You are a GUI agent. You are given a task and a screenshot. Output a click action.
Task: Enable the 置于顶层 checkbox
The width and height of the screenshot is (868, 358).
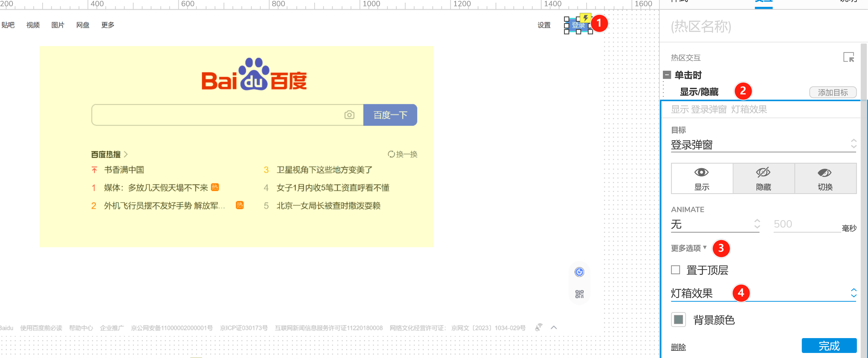pos(675,270)
